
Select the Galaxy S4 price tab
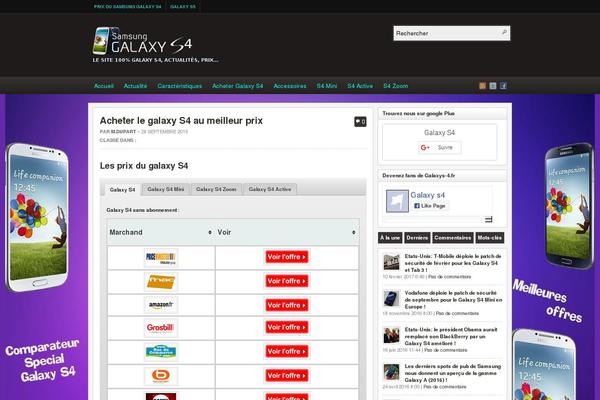click(122, 189)
